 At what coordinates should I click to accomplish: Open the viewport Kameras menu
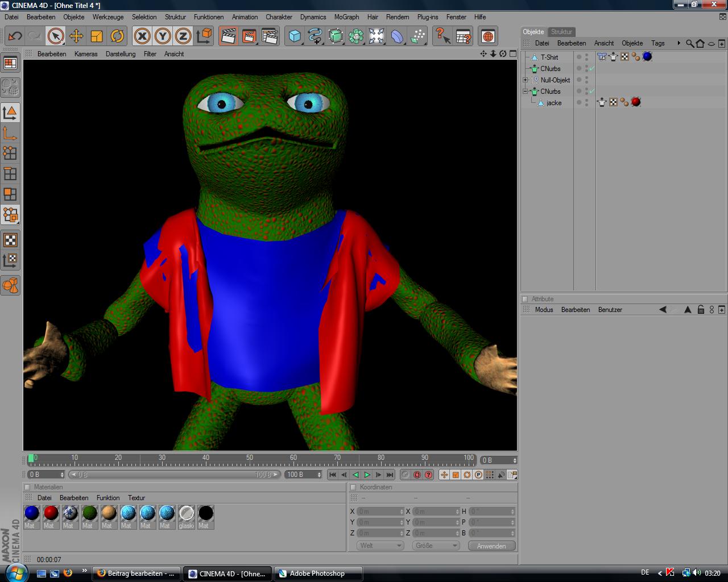(86, 54)
